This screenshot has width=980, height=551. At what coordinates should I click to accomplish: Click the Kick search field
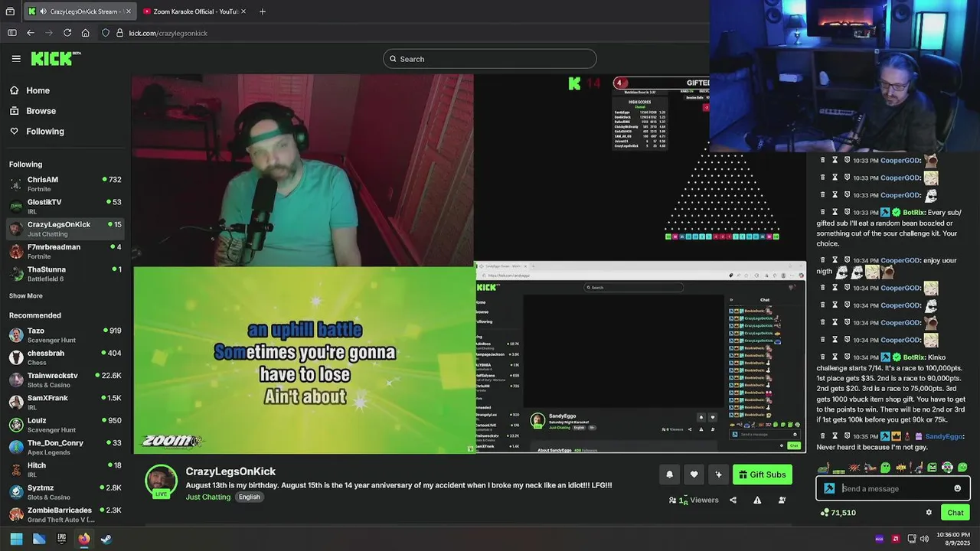[x=490, y=59]
